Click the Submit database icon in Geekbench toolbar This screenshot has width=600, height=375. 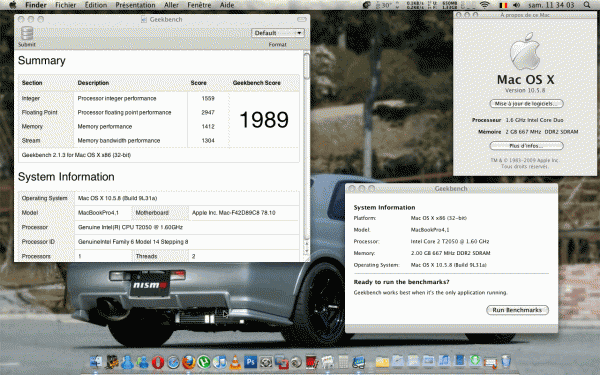(27, 33)
